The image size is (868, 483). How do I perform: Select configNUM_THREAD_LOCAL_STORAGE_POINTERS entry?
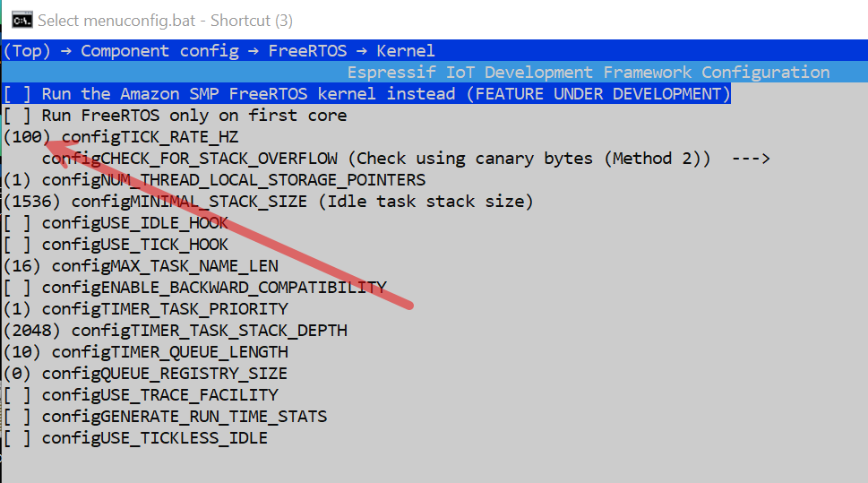(x=215, y=180)
